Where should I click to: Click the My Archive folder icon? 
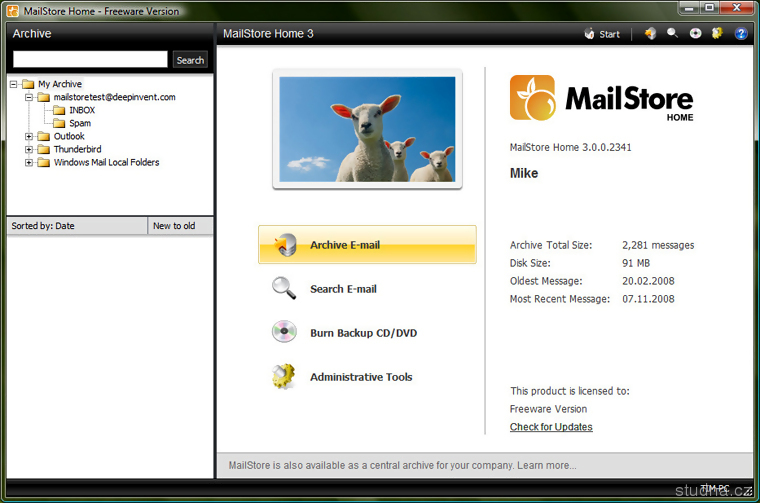(28, 84)
